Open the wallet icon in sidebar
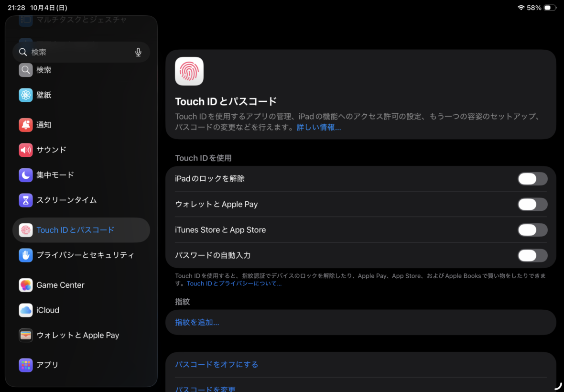Viewport: 564px width, 392px height. pos(25,336)
